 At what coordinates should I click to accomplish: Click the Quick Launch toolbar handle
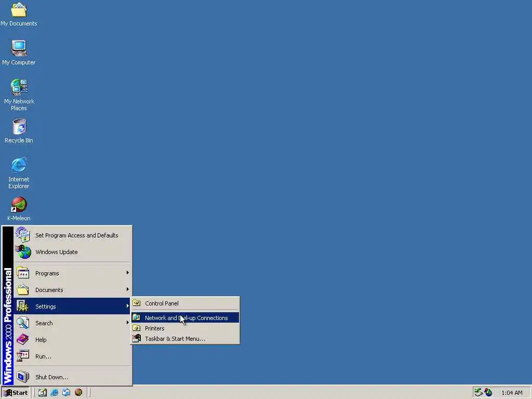pyautogui.click(x=34, y=393)
